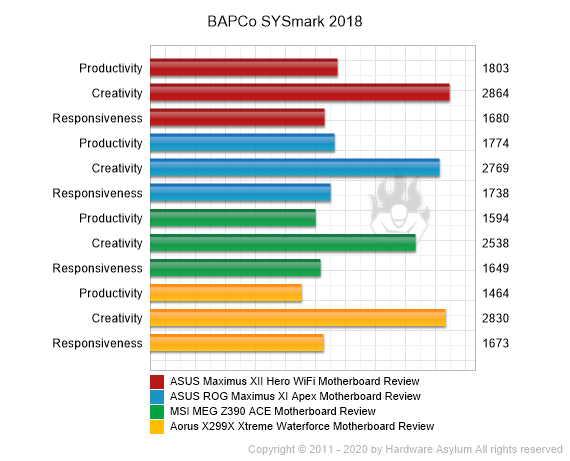Screen dimensions: 570x461
Task: Click the red Responsiveness bar
Action: click(237, 117)
